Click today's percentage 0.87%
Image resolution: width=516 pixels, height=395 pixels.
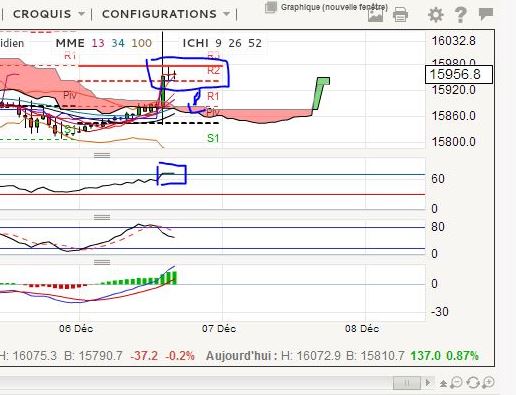click(462, 356)
